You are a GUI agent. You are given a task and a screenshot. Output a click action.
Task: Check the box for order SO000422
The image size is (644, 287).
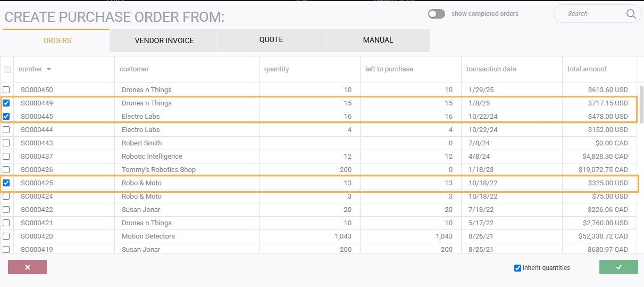[x=6, y=209]
